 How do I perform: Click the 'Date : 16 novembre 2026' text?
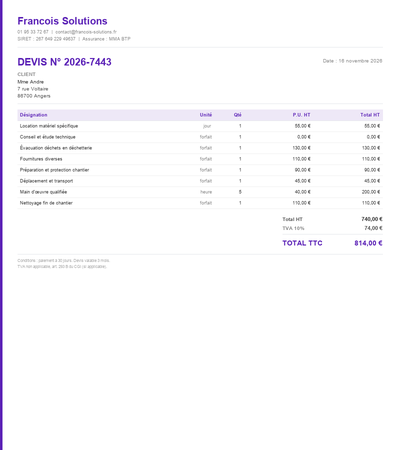352,61
